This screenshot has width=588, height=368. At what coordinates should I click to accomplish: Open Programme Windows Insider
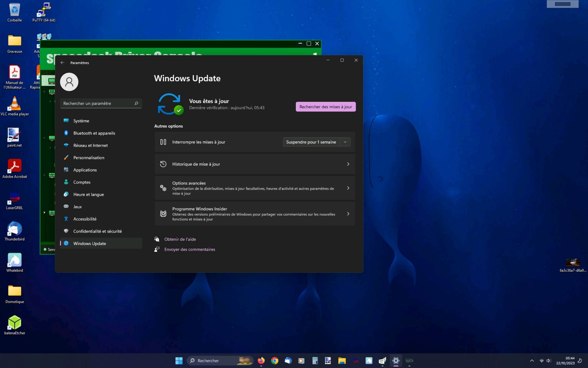tap(255, 214)
